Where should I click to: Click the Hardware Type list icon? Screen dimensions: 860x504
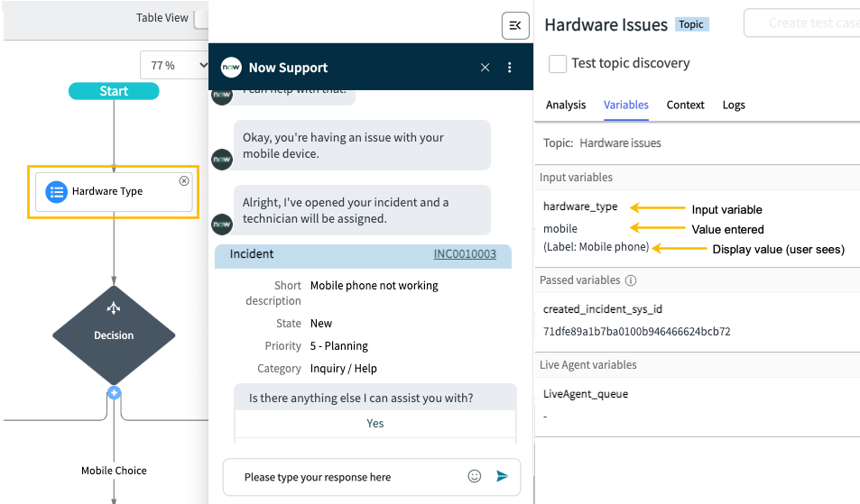tap(56, 192)
